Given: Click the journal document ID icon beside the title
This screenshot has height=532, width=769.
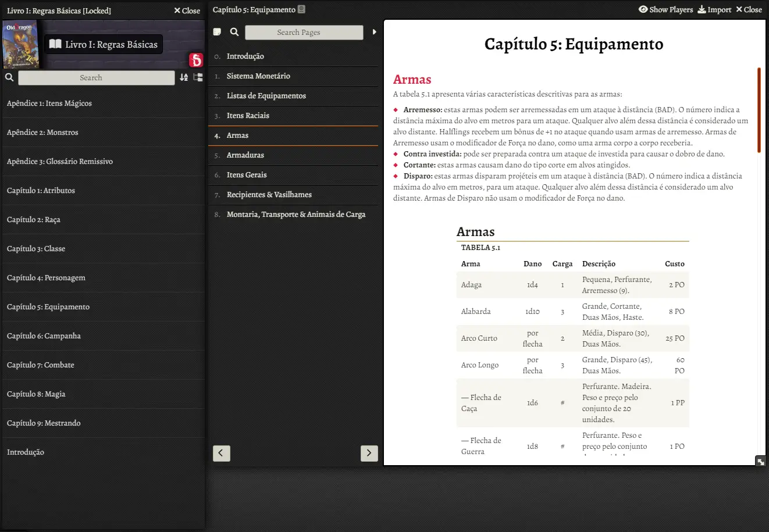Looking at the screenshot, I should point(301,9).
